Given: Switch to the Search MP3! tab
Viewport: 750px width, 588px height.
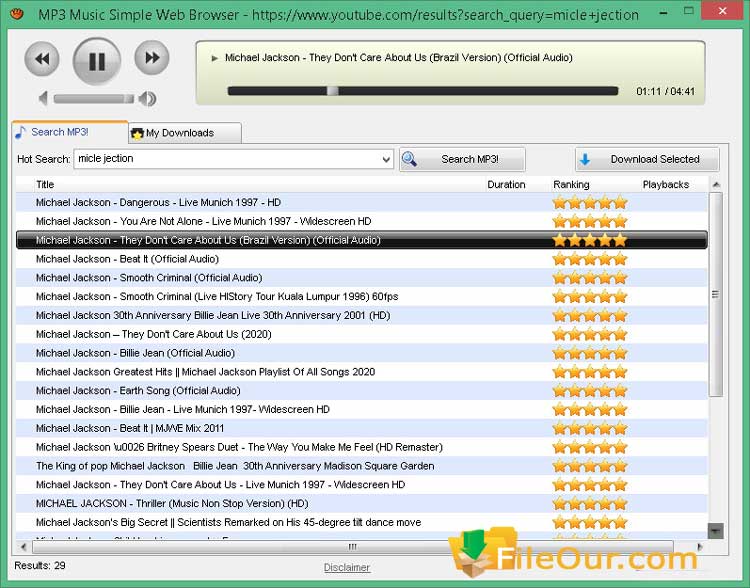Looking at the screenshot, I should click(x=70, y=132).
